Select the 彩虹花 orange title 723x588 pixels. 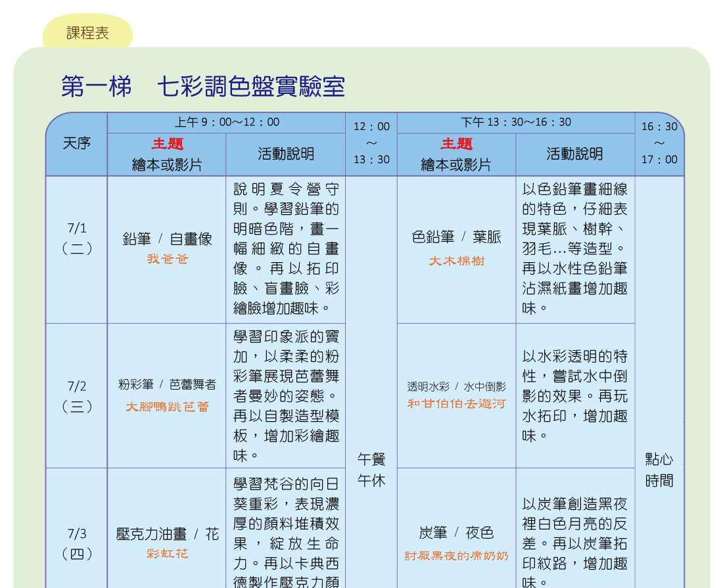(x=167, y=554)
